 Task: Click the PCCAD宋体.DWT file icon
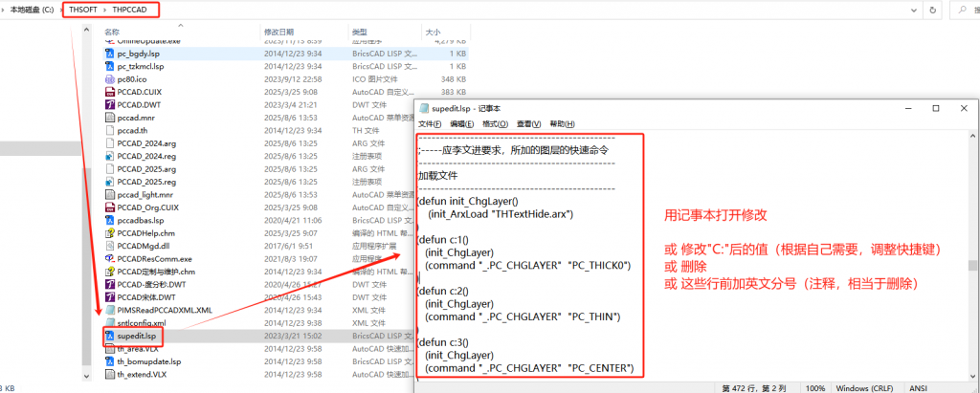coord(110,297)
